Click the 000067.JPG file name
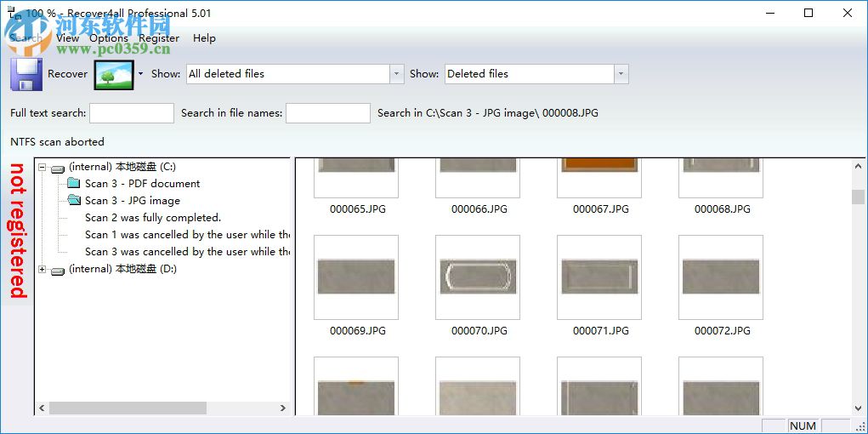Screen dimensions: 868x434 click(601, 209)
